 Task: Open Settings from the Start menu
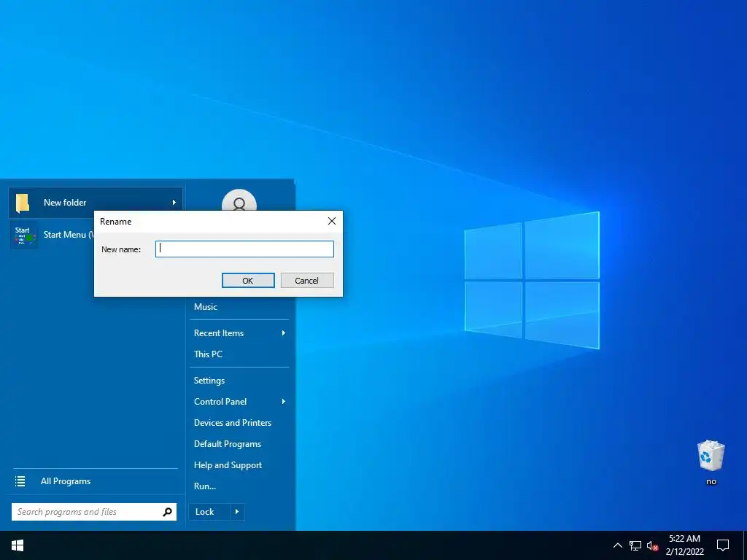point(209,381)
